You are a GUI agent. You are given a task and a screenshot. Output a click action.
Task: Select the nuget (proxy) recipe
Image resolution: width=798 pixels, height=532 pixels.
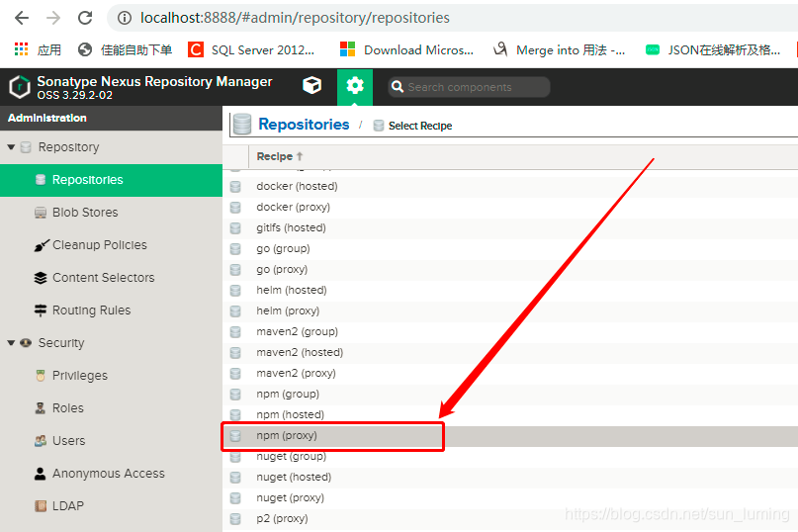tap(510, 498)
